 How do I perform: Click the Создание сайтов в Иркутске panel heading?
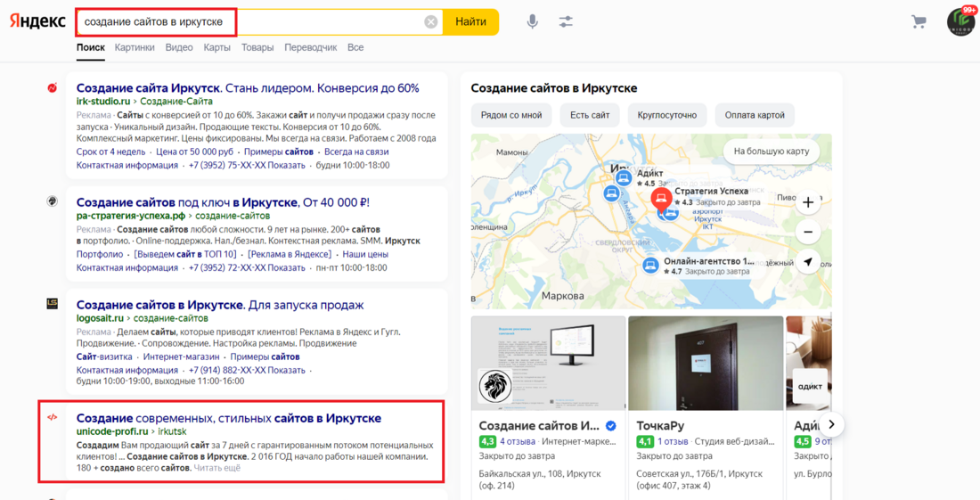554,88
